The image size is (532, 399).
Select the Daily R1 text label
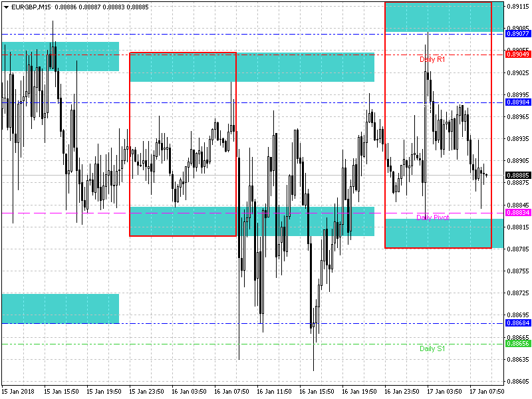tap(432, 59)
